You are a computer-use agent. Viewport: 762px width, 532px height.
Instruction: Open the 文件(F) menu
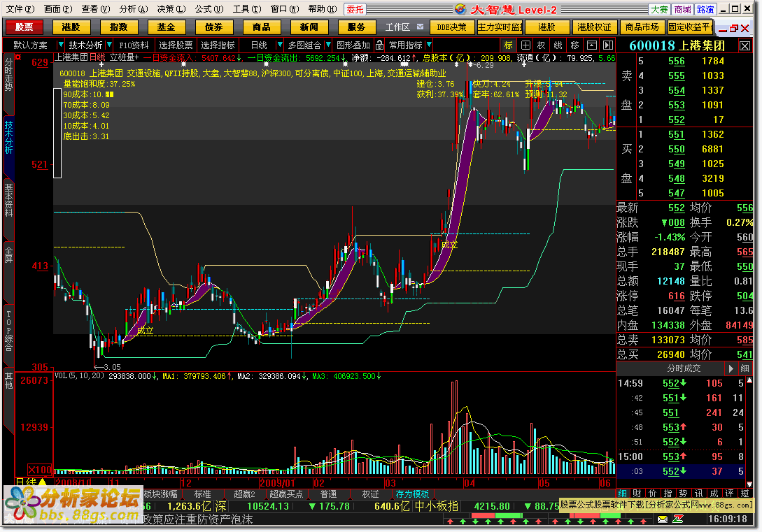pyautogui.click(x=20, y=9)
